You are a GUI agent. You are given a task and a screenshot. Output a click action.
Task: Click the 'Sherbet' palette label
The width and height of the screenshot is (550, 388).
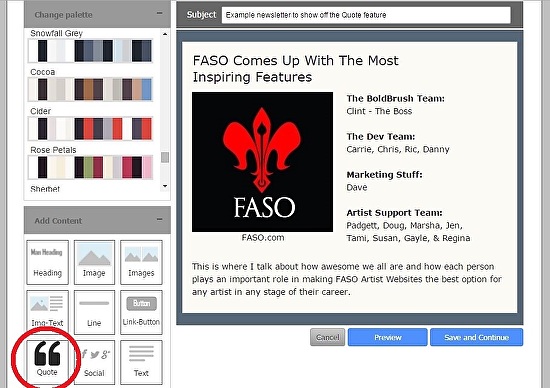click(x=45, y=189)
